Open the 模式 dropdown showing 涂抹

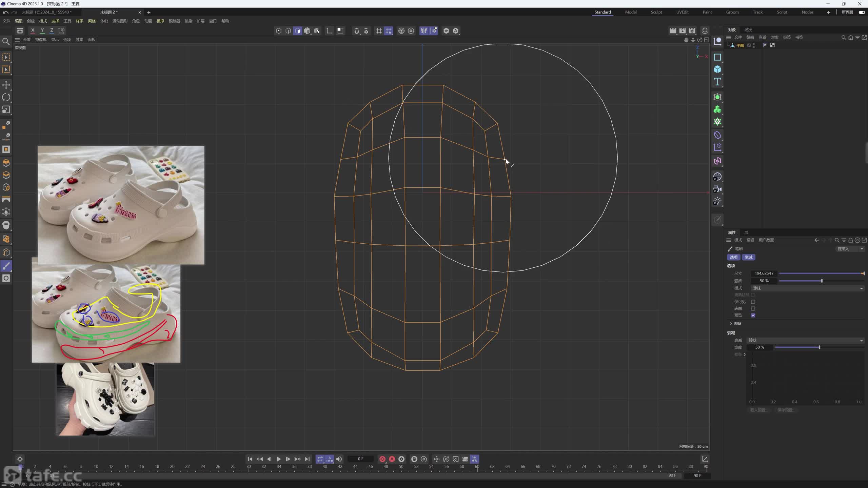pos(808,288)
